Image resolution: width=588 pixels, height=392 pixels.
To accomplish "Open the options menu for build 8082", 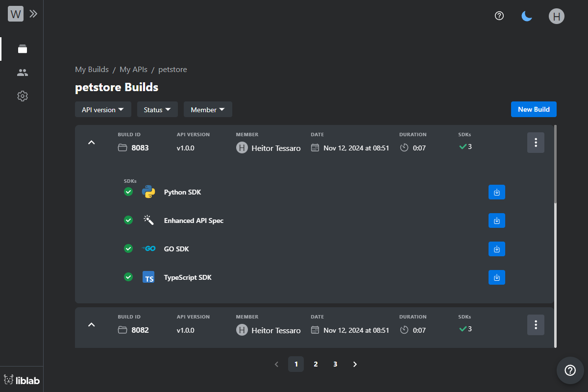I will coord(536,325).
